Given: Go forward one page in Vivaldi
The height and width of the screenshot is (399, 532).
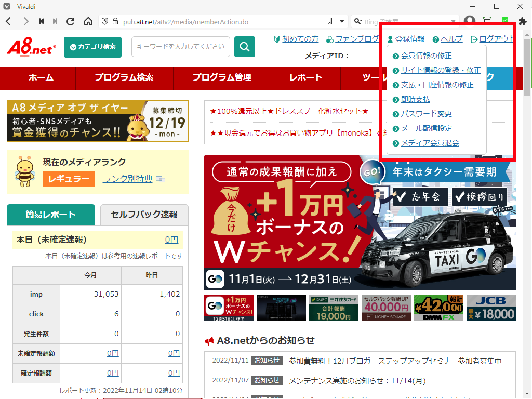Looking at the screenshot, I should click(26, 22).
